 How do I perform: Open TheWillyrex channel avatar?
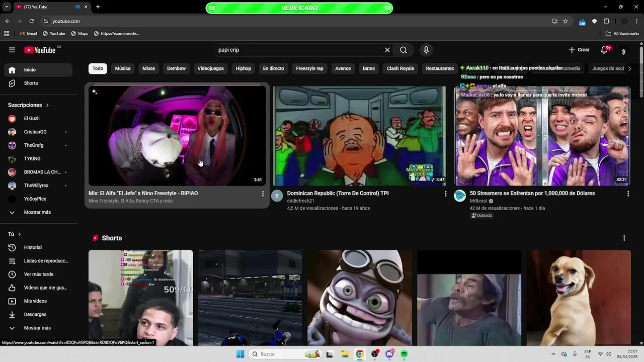coord(12,186)
